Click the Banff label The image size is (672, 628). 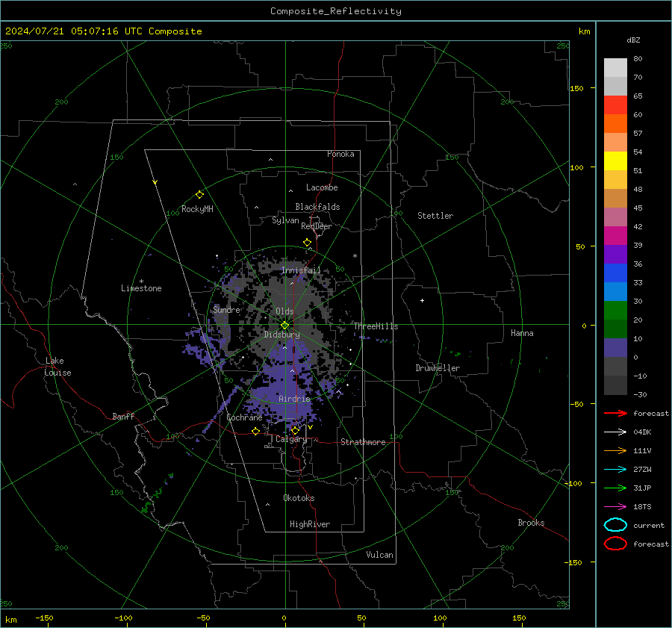click(x=123, y=416)
